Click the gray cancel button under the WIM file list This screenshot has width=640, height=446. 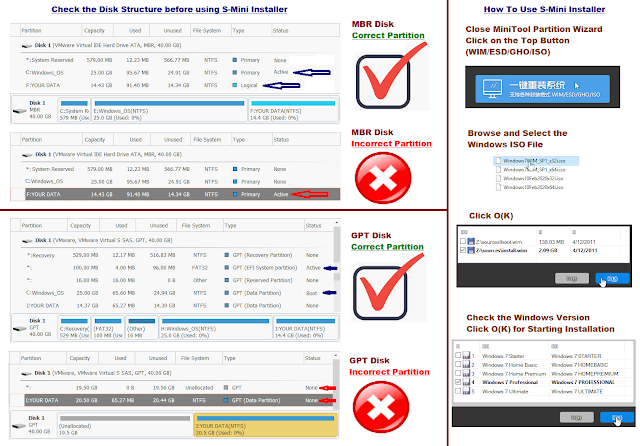click(571, 279)
